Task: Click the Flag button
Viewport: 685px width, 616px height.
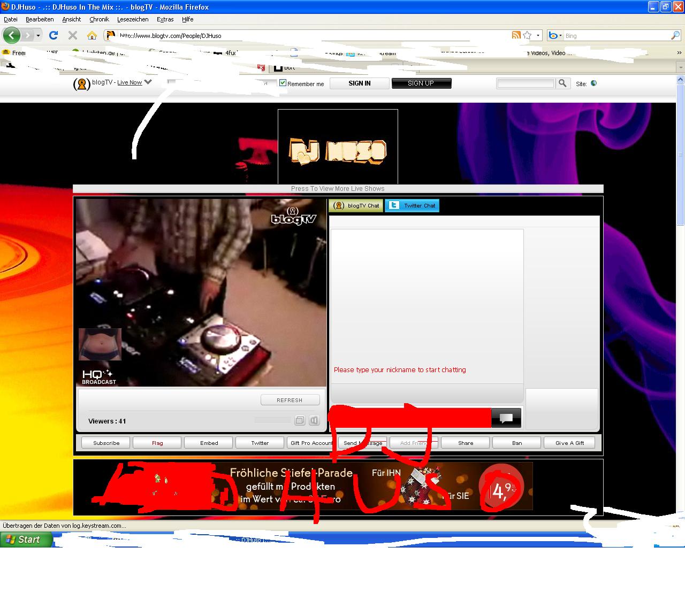Action: click(x=157, y=443)
